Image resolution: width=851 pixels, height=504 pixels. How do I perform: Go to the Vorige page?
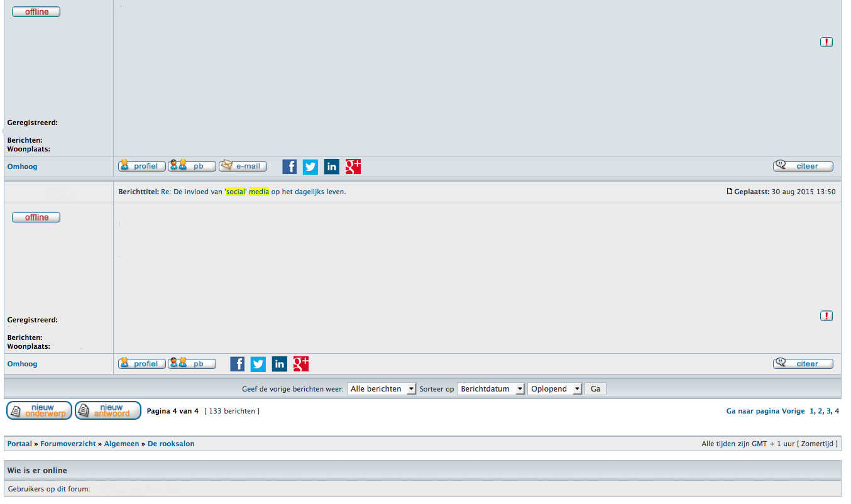click(x=793, y=411)
